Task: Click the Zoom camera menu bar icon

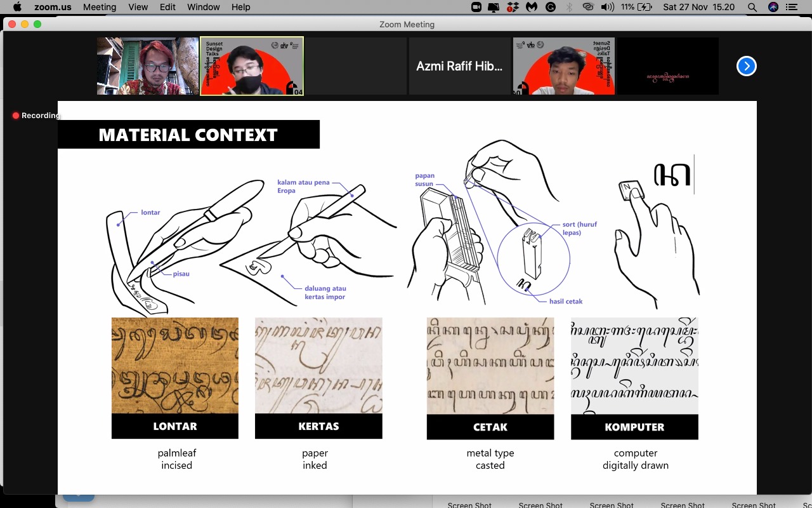Action: (x=476, y=7)
